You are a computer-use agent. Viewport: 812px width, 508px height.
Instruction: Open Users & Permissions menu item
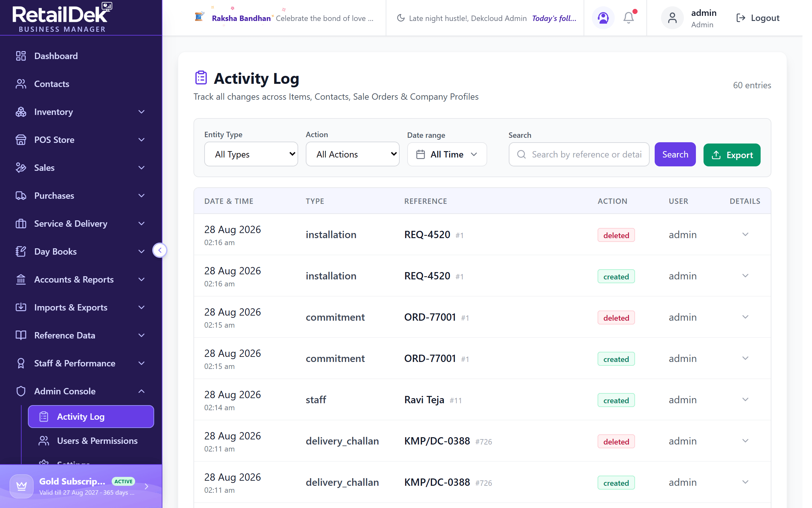coord(91,440)
